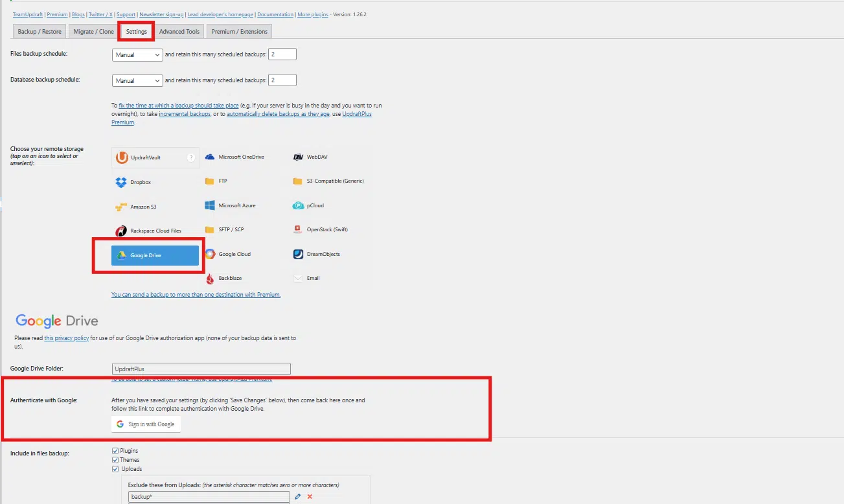Select the Settings tab

pos(137,32)
